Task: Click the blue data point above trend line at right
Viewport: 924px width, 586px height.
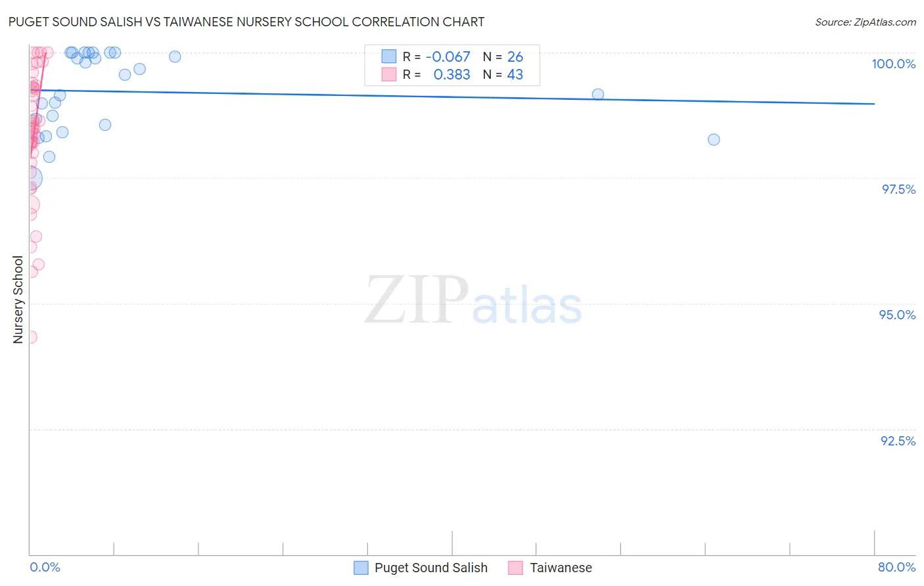Action: click(x=598, y=95)
